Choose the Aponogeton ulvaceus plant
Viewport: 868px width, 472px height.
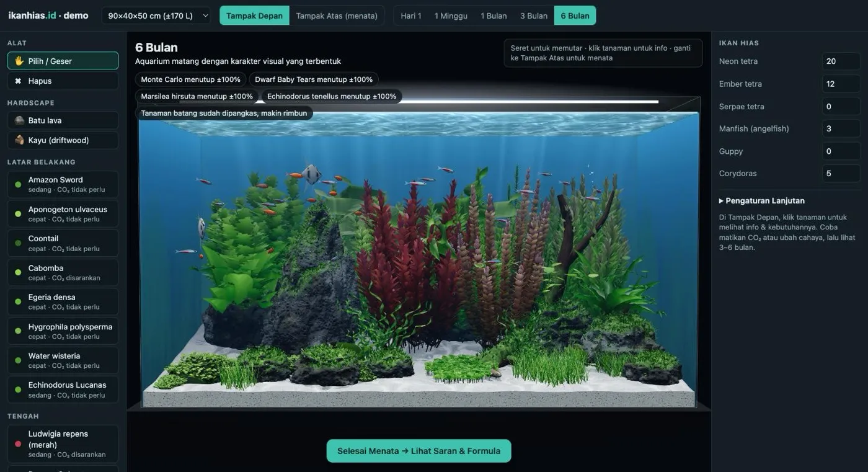click(63, 214)
